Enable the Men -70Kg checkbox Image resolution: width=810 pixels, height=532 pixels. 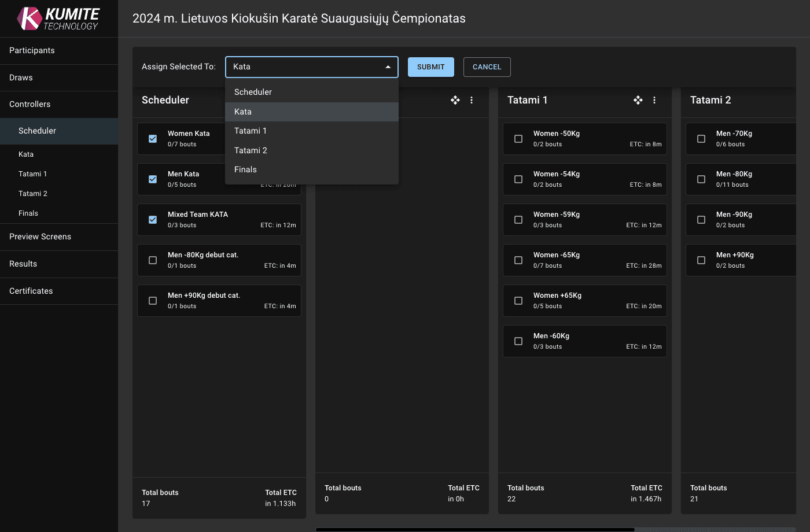point(701,139)
